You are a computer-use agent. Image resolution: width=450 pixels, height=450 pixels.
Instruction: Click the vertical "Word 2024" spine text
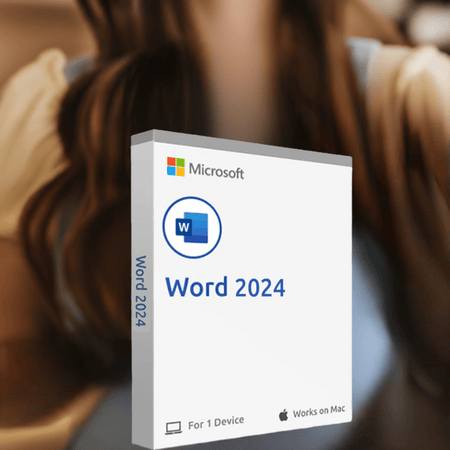[x=141, y=291]
